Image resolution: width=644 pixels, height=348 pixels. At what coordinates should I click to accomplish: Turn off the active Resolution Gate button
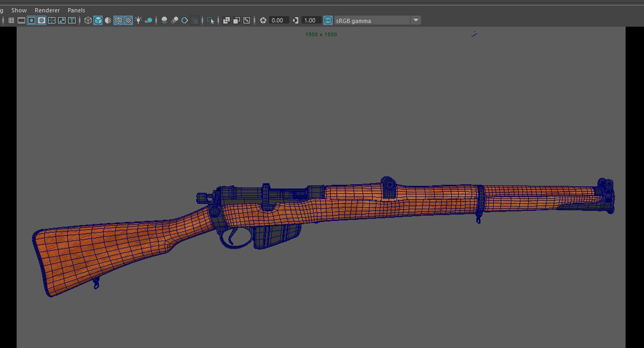coord(32,20)
